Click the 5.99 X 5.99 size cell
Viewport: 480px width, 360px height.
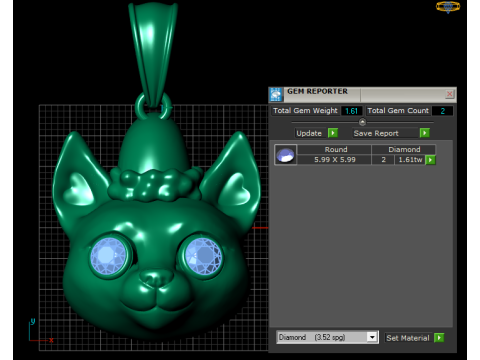tap(334, 160)
